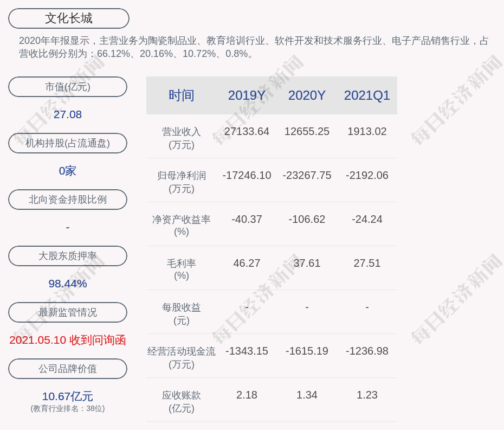Select the gross margin cell 46.27
This screenshot has width=504, height=430.
coord(247,263)
